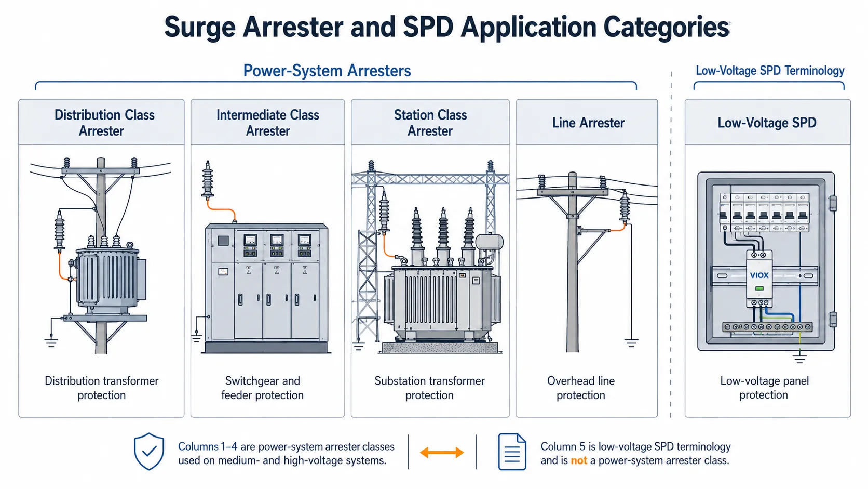
Task: Click 'Line Arrester' header
Action: (588, 123)
